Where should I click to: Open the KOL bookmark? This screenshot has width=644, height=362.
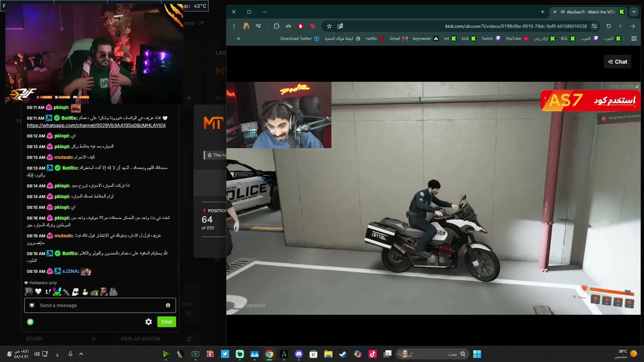[x=568, y=39]
